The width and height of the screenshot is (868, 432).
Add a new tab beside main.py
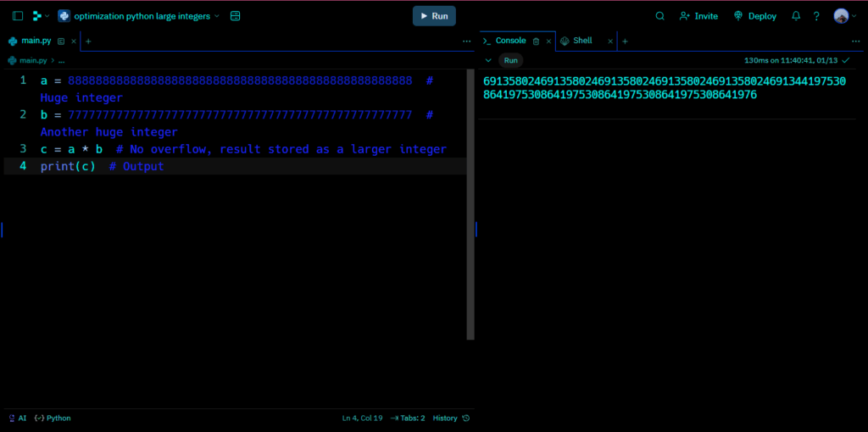click(88, 41)
